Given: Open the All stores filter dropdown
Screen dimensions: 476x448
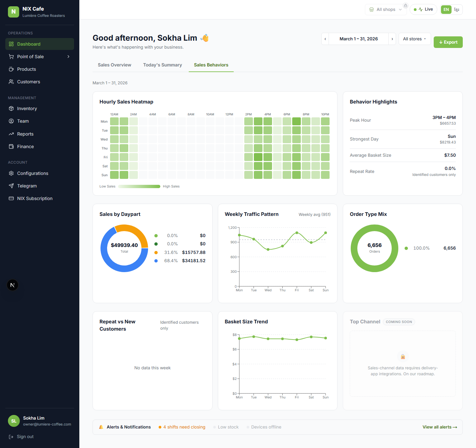Looking at the screenshot, I should pyautogui.click(x=415, y=39).
